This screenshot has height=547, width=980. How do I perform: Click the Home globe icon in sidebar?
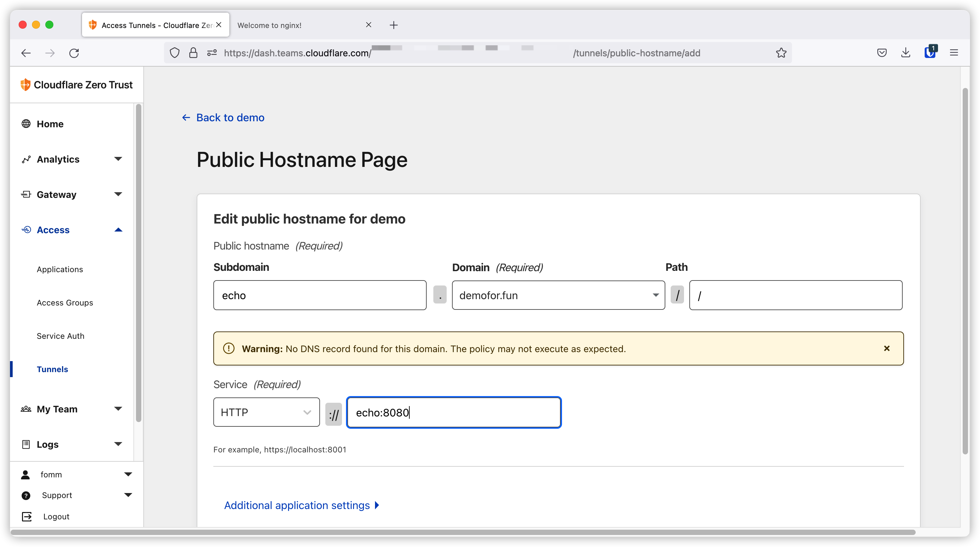[26, 124]
